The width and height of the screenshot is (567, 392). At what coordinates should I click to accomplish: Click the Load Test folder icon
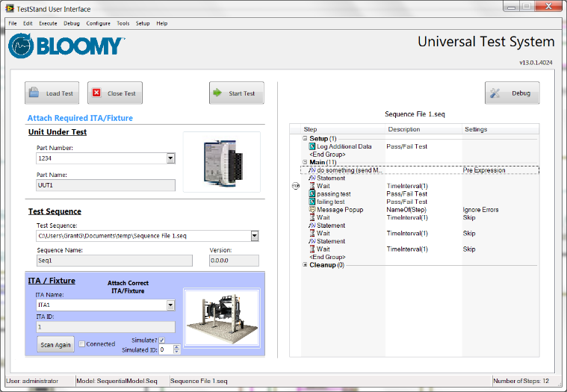34,93
